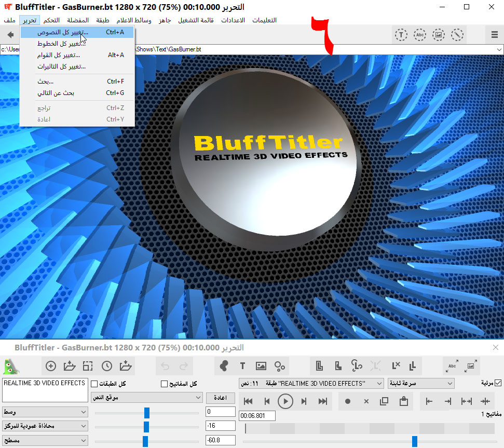Jump to the start of the show

tap(248, 401)
